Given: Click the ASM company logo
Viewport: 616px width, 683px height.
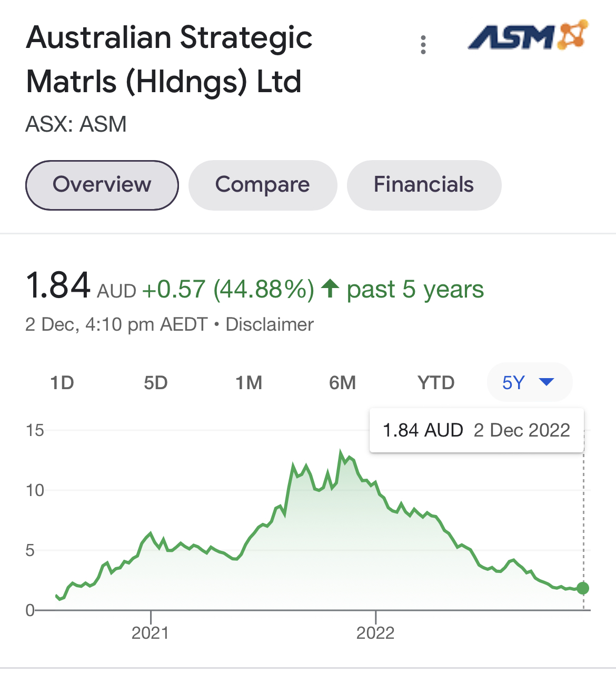Looking at the screenshot, I should [528, 36].
